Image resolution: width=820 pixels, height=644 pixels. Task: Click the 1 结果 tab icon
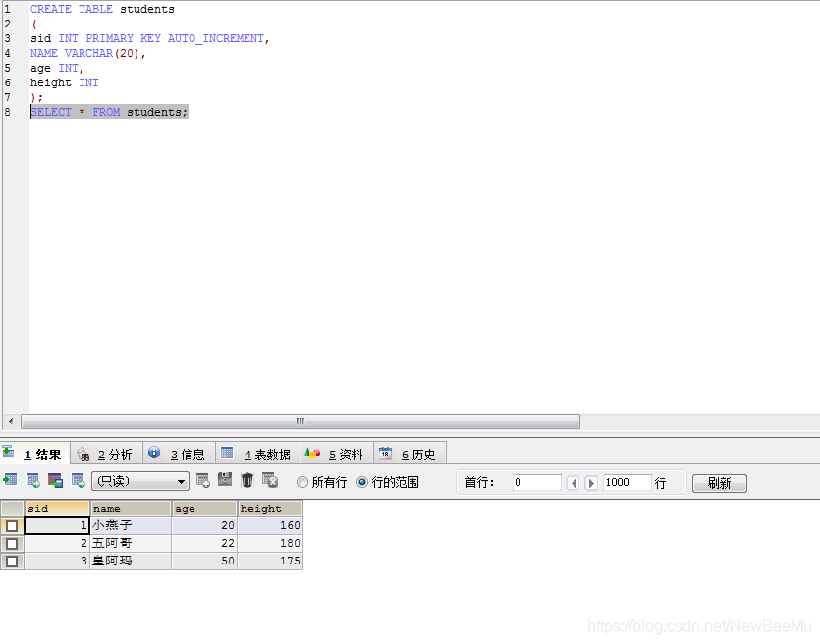[x=9, y=452]
